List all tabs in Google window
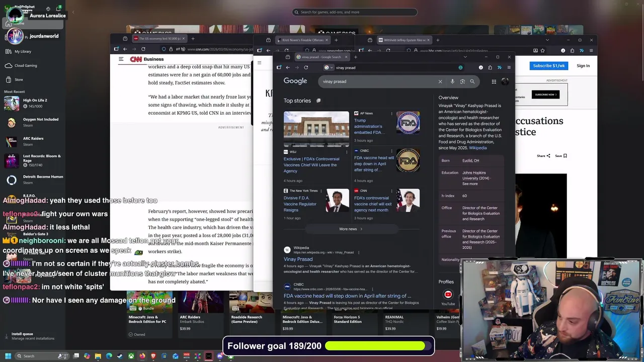Screen dimensions: 644x362 (x=465, y=57)
